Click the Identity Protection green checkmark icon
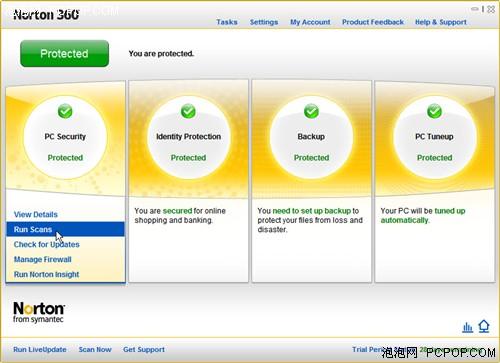Viewport: 500px width, 363px height. tap(188, 111)
